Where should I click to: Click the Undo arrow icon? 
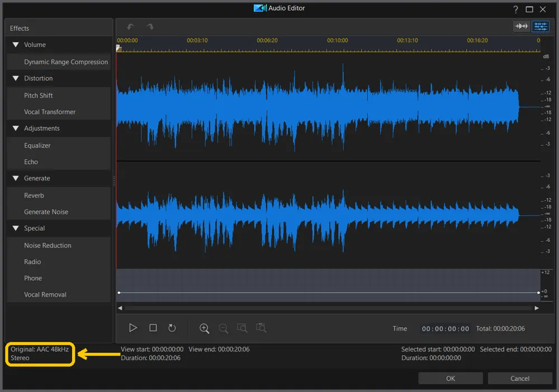pos(130,27)
